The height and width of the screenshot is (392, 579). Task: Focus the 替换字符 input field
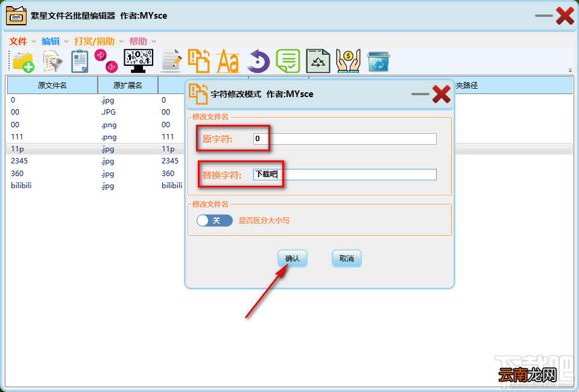click(x=345, y=175)
